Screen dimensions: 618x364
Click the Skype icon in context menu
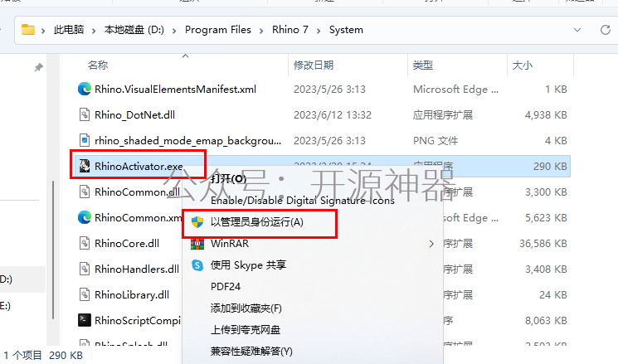[197, 265]
